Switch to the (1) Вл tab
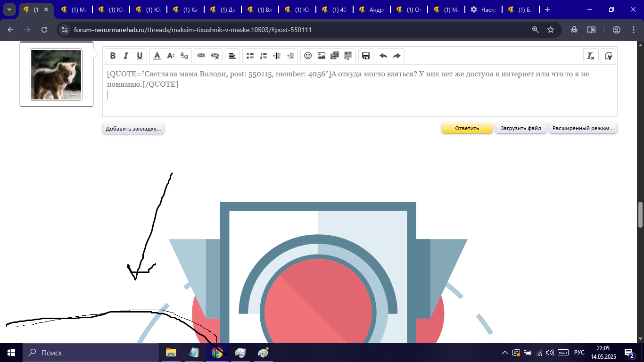This screenshot has width=644, height=362. (259, 9)
